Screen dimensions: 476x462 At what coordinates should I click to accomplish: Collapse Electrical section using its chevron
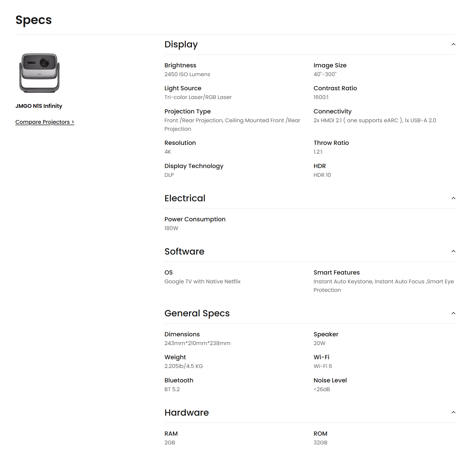(x=453, y=198)
